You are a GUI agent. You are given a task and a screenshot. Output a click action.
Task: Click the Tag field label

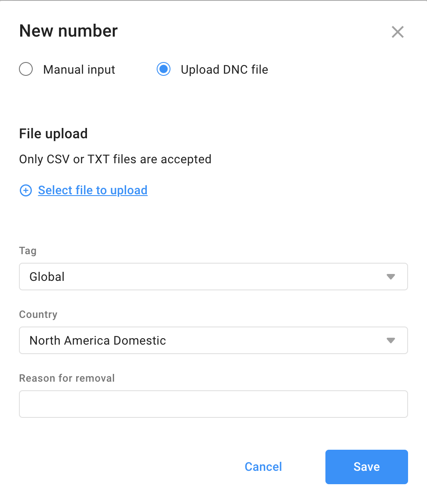[x=28, y=251]
